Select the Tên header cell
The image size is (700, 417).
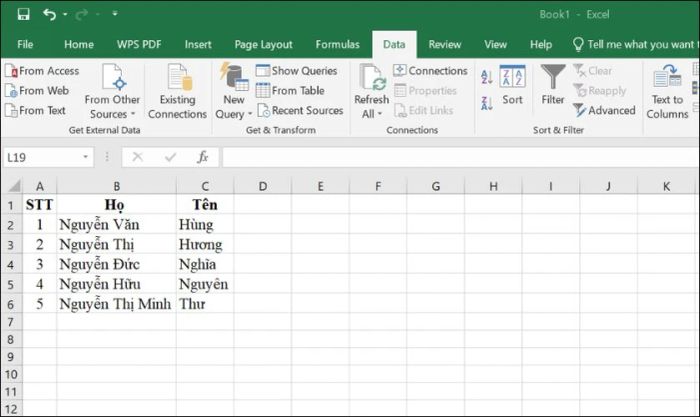(x=205, y=204)
